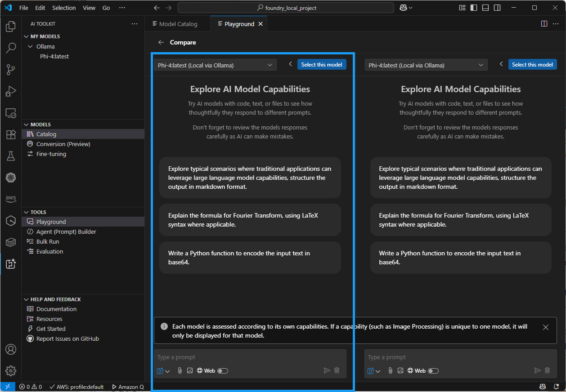Split the editor to the right

coord(544,24)
